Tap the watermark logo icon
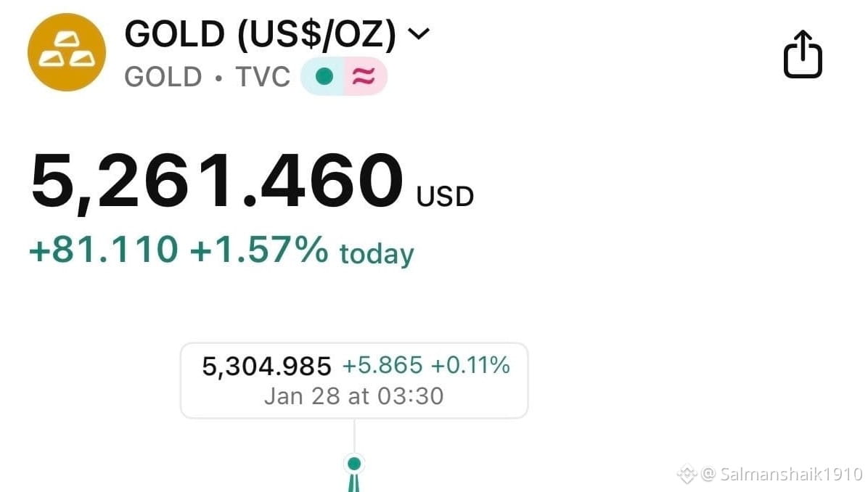Screen dimensions: 868x492 pyautogui.click(x=687, y=475)
